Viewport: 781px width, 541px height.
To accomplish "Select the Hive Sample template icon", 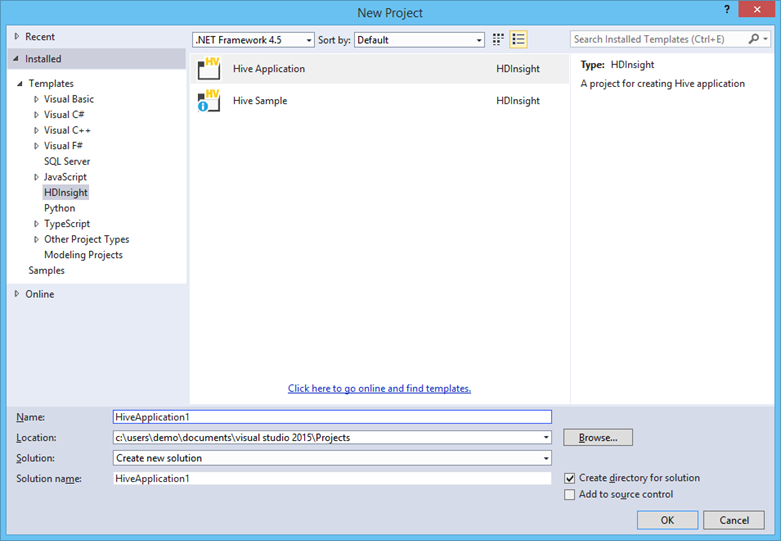I will [x=211, y=100].
